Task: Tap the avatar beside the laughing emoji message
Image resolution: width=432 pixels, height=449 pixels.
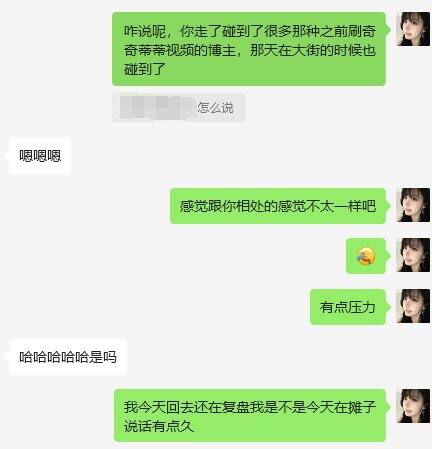Action: click(x=413, y=255)
